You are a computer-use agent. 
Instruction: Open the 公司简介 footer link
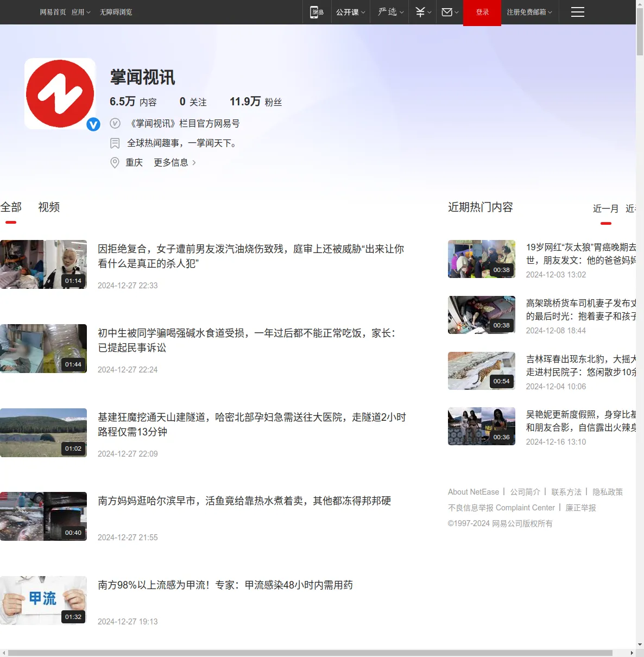pyautogui.click(x=525, y=492)
